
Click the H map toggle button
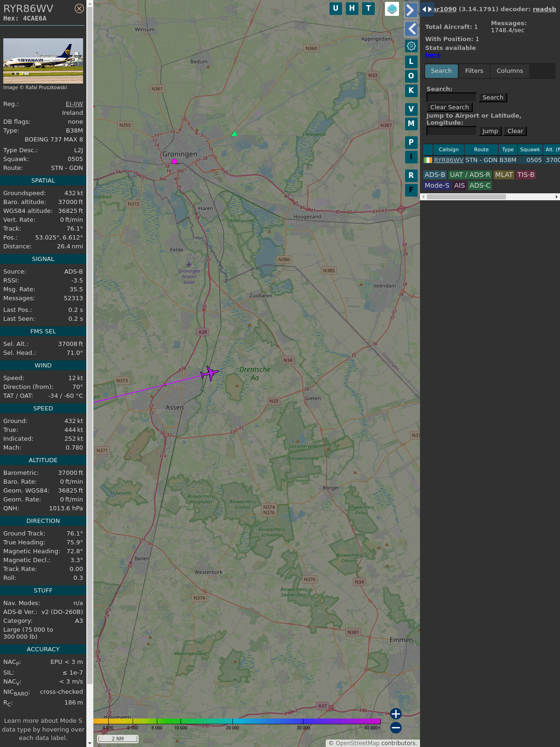tap(352, 8)
